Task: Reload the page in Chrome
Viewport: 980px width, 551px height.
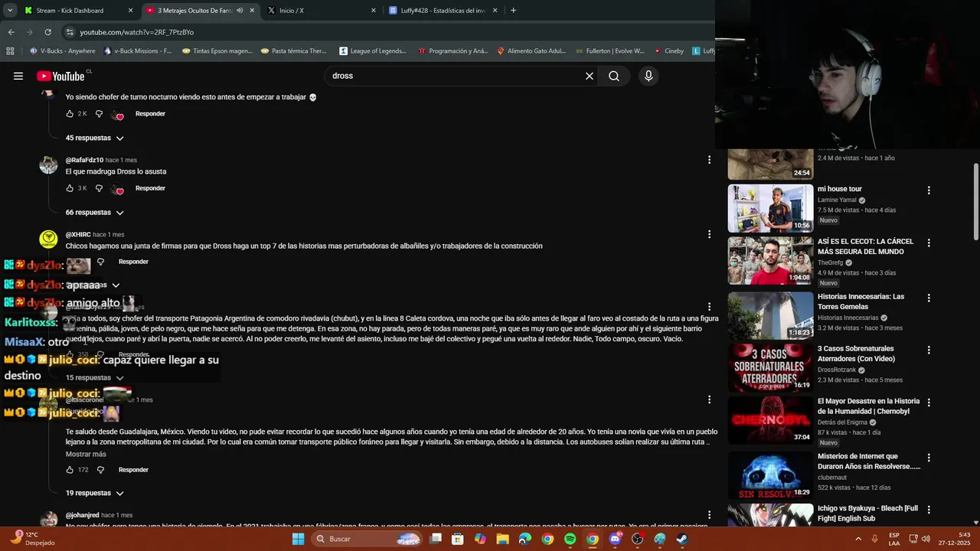Action: pos(47,32)
